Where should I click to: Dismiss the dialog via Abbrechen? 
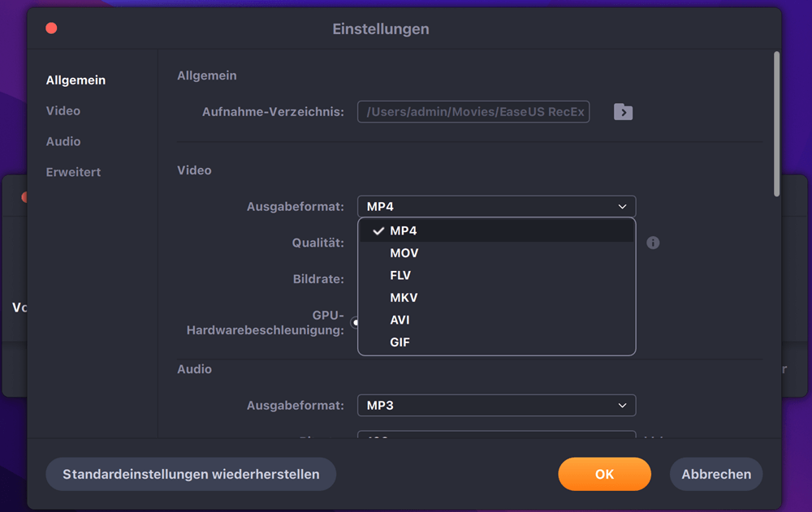tap(715, 474)
